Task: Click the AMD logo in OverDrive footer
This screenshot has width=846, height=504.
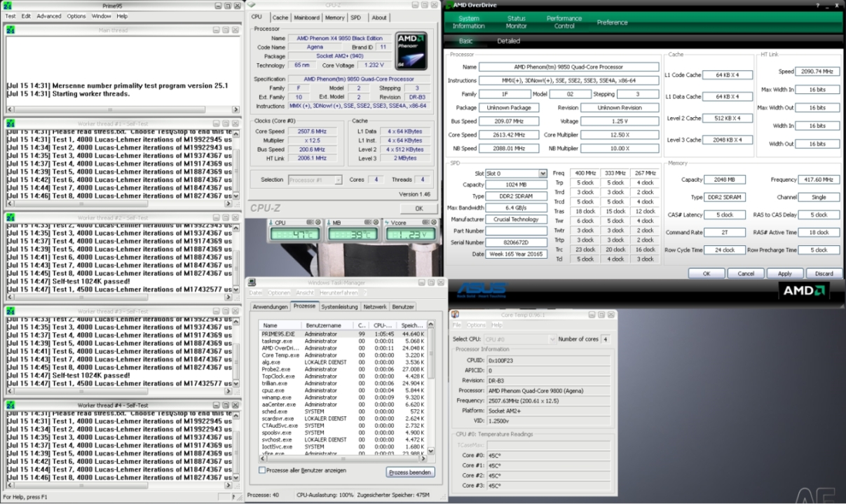Action: [x=803, y=290]
